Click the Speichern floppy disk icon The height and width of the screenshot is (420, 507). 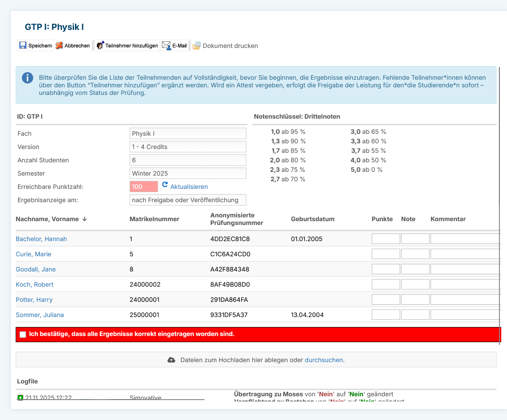(x=23, y=46)
